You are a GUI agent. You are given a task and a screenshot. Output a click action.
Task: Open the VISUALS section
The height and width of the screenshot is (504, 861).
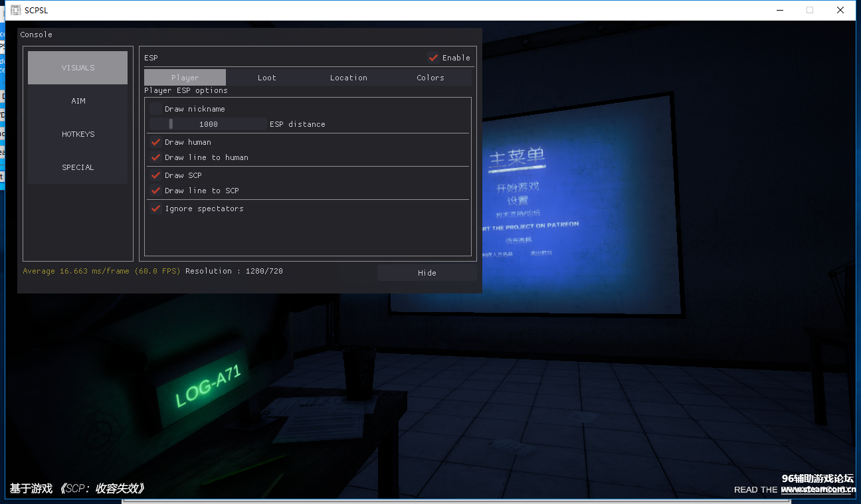78,68
